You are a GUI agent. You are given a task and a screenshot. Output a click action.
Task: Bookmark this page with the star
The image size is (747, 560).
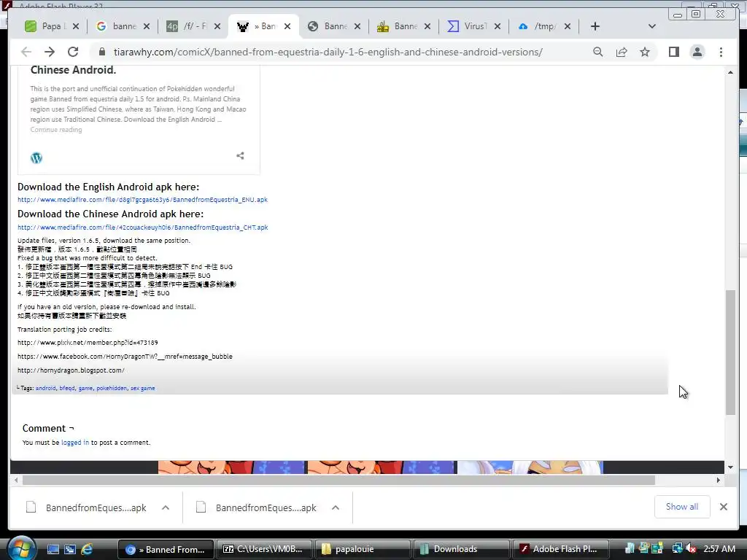645,52
